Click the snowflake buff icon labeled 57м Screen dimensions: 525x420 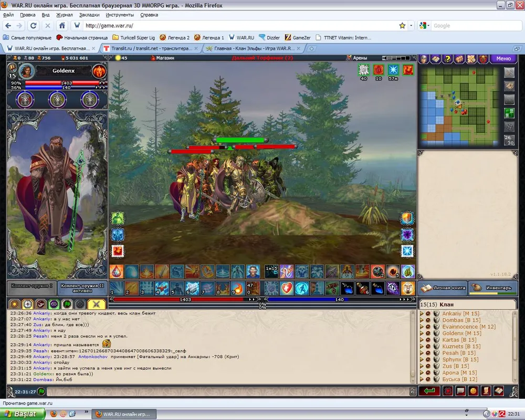(x=393, y=70)
